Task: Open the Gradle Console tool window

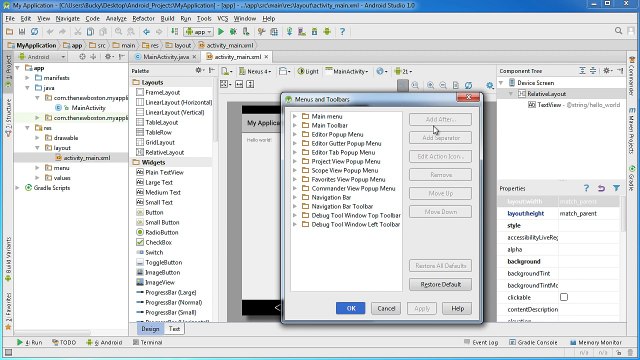Action: (533, 342)
